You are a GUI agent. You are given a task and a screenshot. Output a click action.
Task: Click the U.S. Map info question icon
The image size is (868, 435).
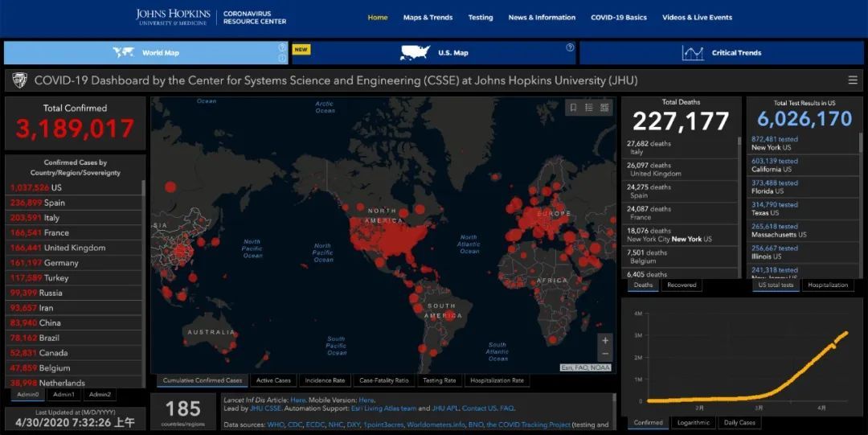pos(570,47)
